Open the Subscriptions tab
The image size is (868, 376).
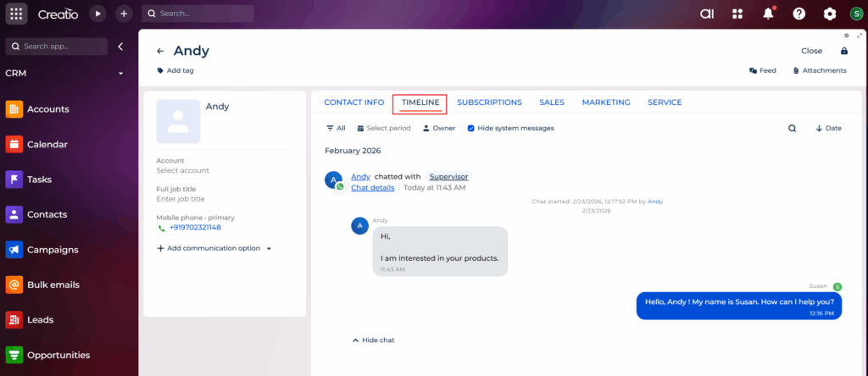[489, 102]
